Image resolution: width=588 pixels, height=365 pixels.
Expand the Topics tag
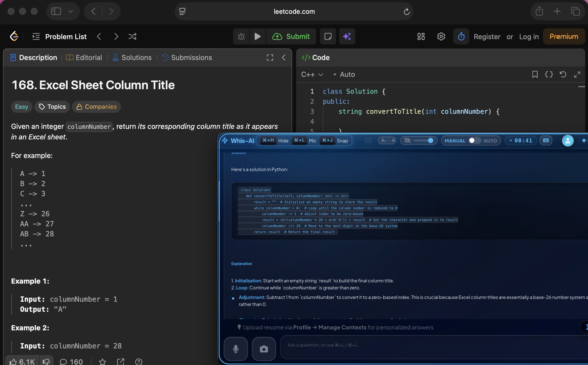point(52,107)
